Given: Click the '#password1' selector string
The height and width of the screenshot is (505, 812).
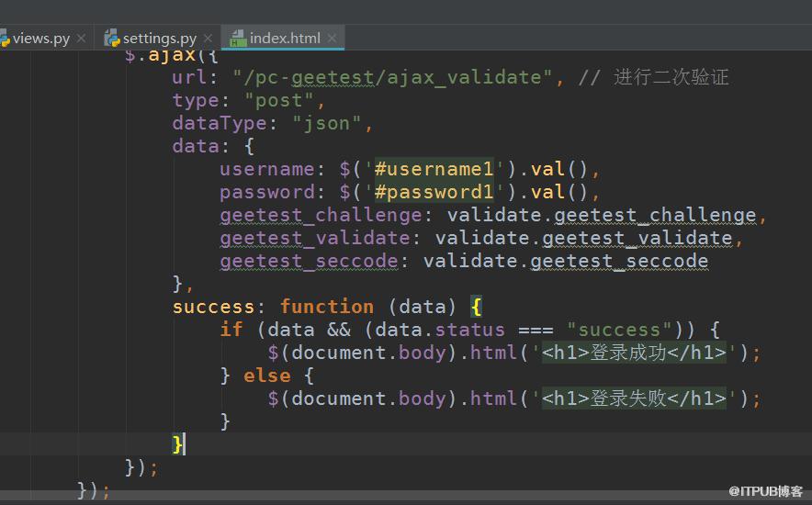Looking at the screenshot, I should click(x=434, y=192).
